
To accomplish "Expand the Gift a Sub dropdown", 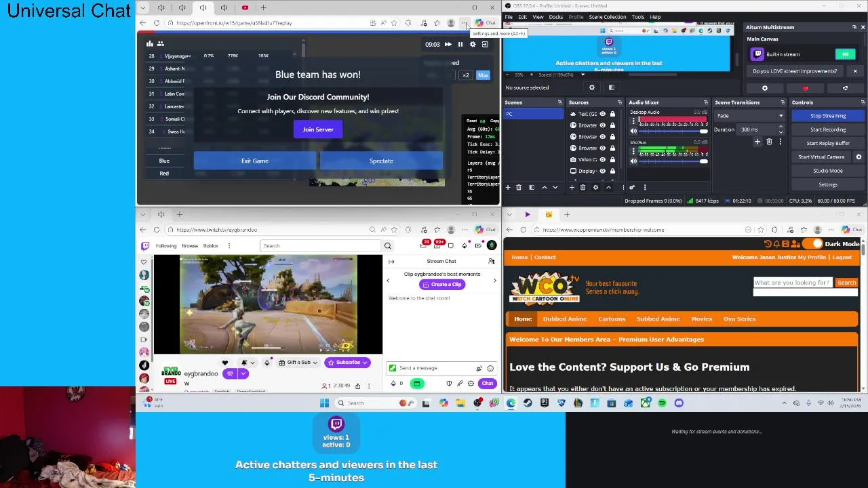I will 315,363.
